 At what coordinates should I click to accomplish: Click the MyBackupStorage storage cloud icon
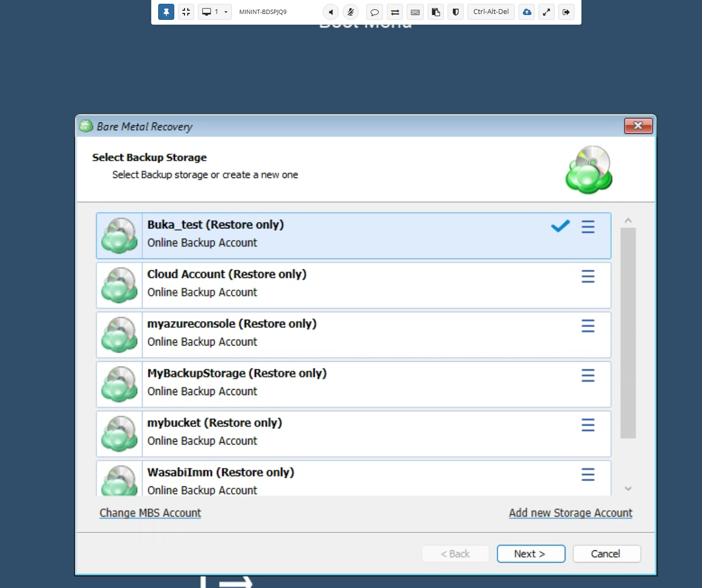tap(119, 384)
